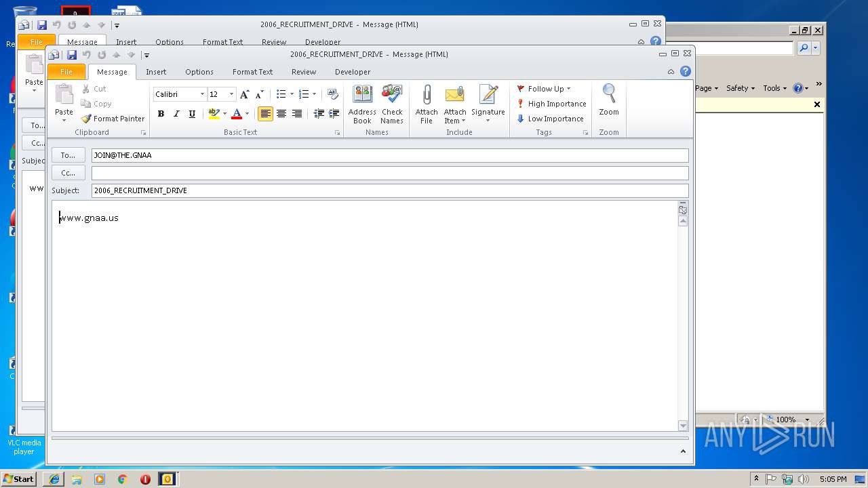
Task: Attach a file with the paperclip
Action: point(427,104)
